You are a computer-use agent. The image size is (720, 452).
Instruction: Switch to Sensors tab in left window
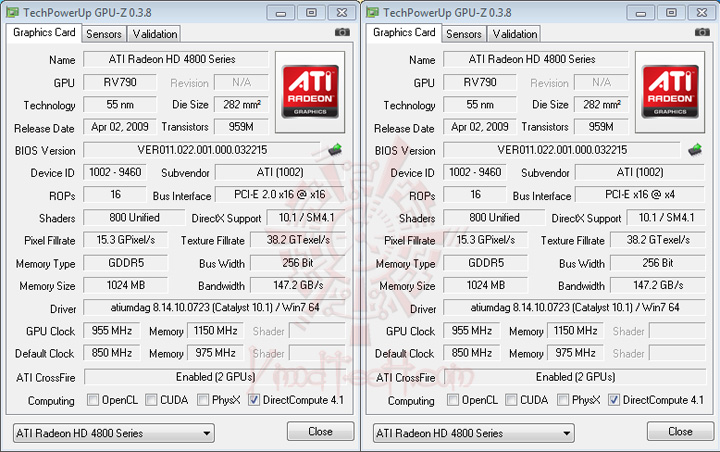click(104, 34)
